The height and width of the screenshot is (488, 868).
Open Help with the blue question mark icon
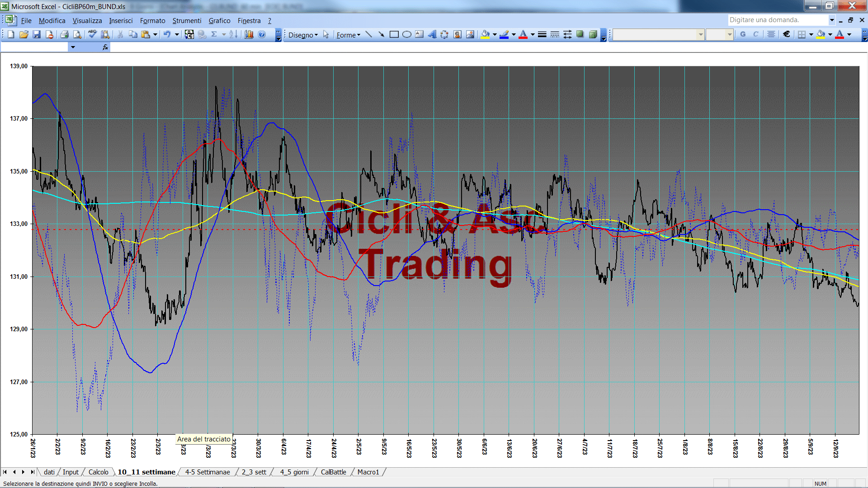pyautogui.click(x=262, y=34)
